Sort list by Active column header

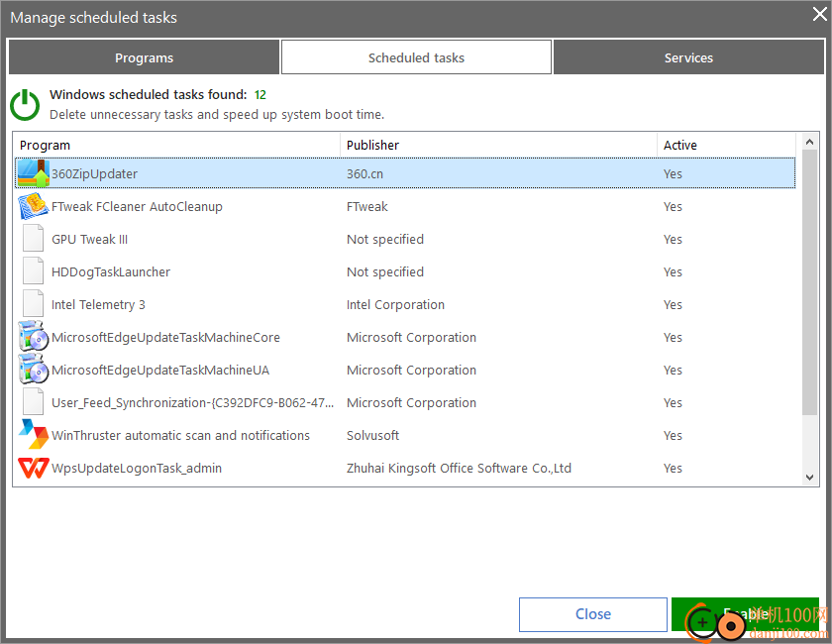pos(726,145)
